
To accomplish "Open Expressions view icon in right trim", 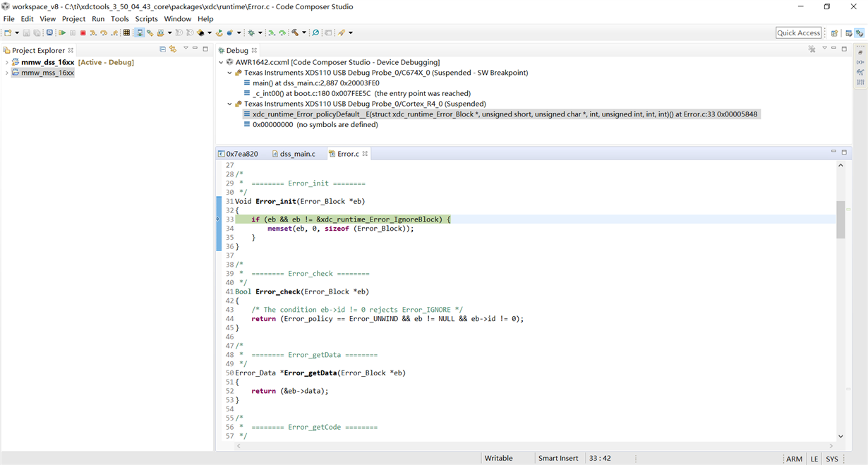I will [860, 72].
